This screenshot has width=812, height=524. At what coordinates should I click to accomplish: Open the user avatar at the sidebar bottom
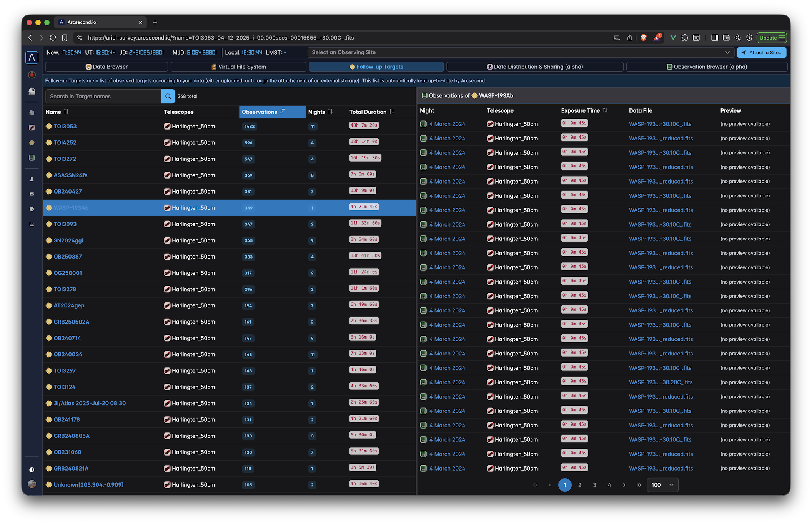coord(32,484)
